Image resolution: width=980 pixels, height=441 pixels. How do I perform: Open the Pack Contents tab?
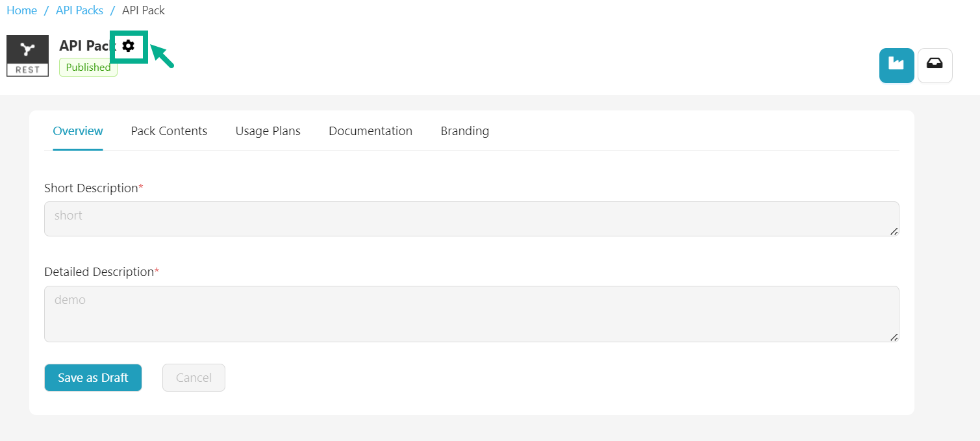tap(169, 131)
